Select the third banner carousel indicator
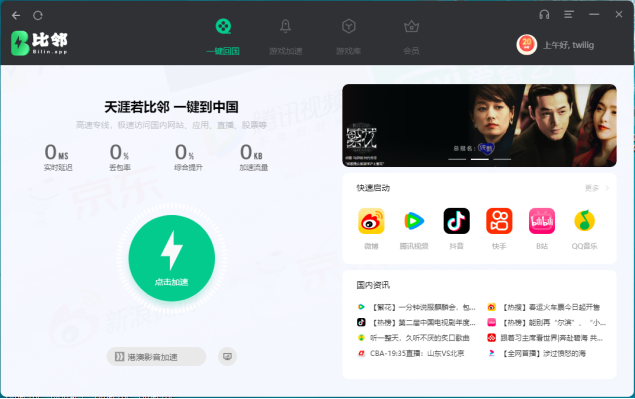635x399 pixels. (x=502, y=160)
